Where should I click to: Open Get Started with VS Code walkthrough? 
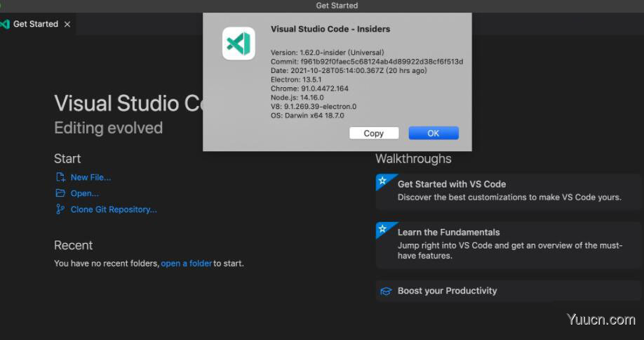tap(508, 192)
